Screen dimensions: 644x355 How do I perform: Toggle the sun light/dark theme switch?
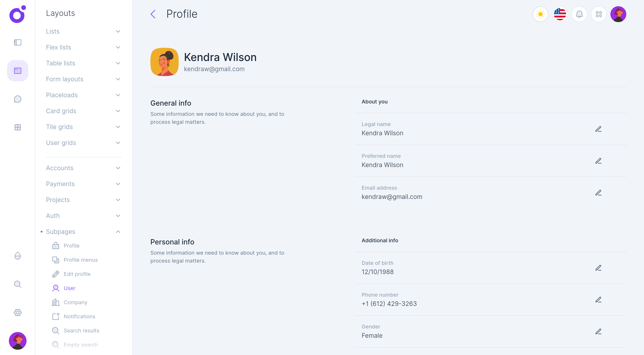click(540, 14)
